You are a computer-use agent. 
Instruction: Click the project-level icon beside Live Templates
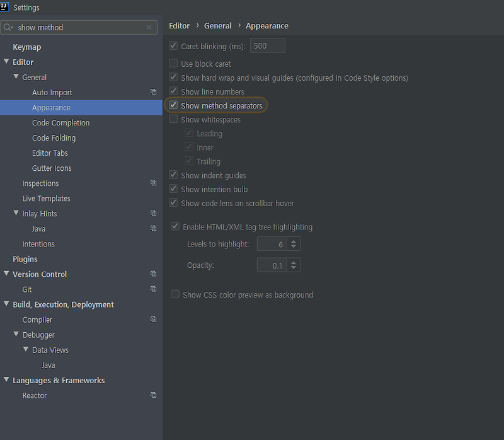(x=153, y=198)
